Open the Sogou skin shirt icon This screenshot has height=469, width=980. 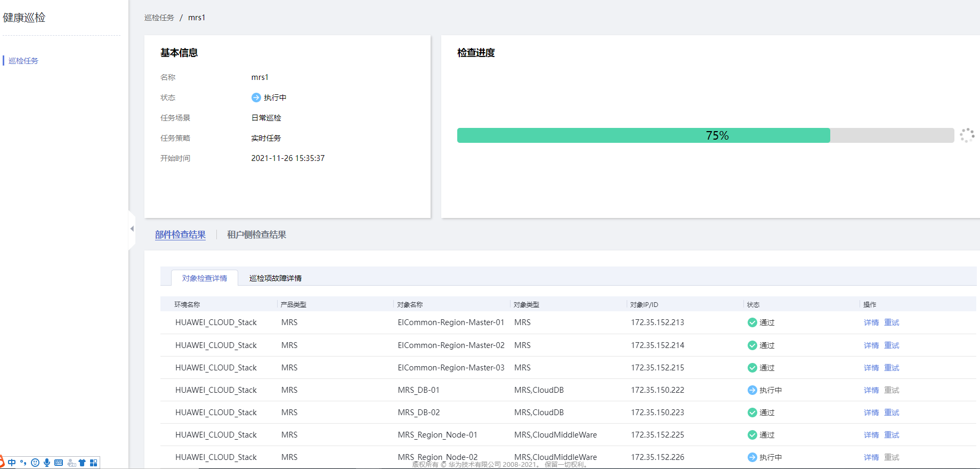click(82, 463)
